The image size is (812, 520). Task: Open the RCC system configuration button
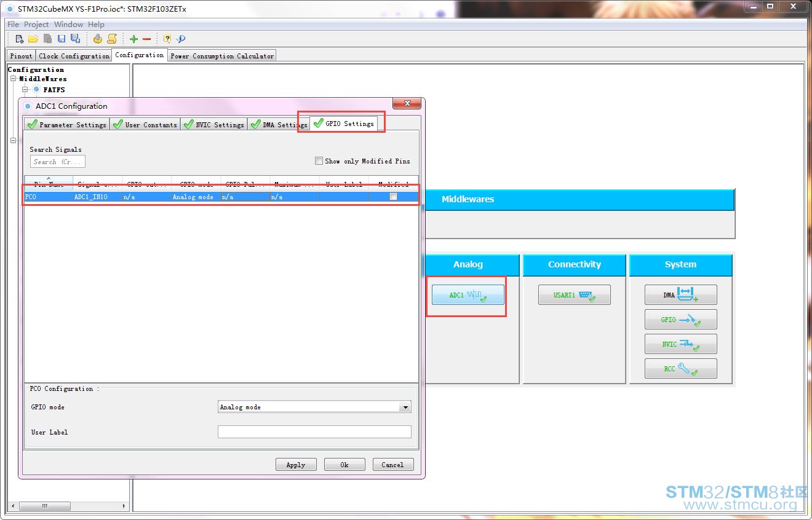(681, 369)
